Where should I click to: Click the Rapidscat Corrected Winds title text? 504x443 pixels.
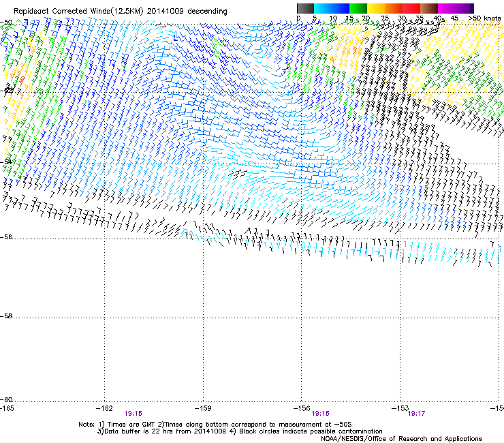[121, 11]
